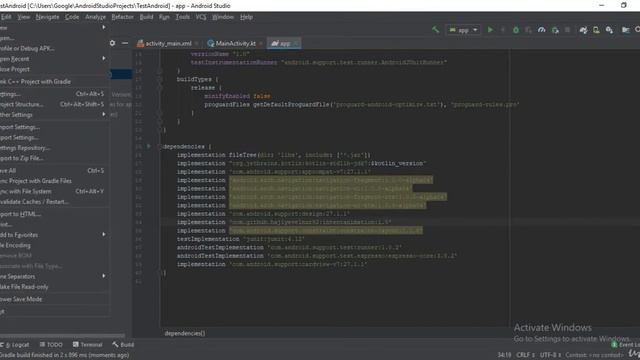Click the green hammer Make Project icon
The image size is (640, 360).
click(436, 30)
